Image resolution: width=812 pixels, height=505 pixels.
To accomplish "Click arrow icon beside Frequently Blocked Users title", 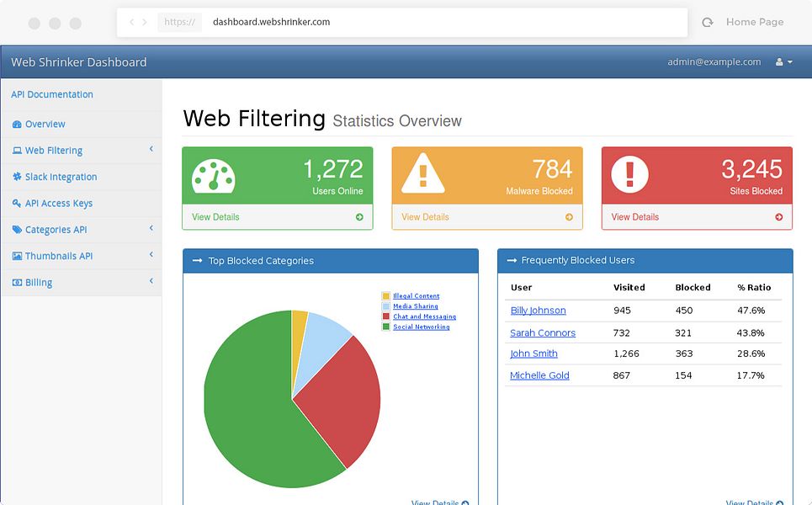I will (x=512, y=260).
